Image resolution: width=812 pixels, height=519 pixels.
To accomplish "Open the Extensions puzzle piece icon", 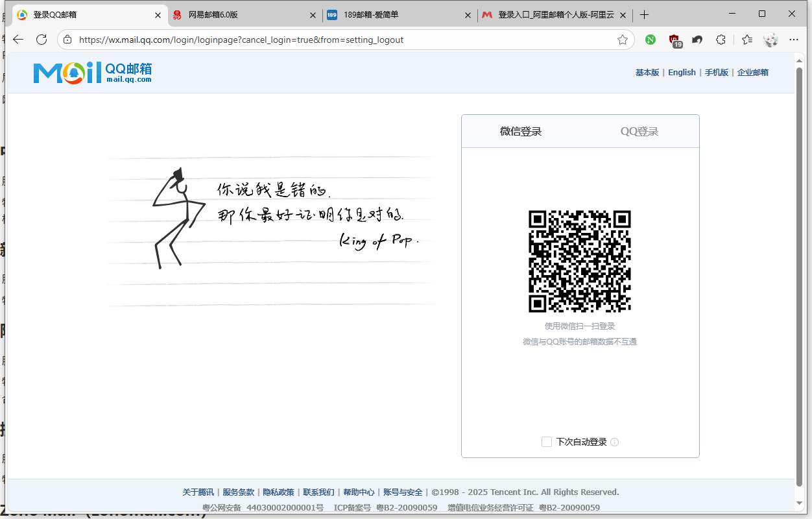I will [721, 40].
